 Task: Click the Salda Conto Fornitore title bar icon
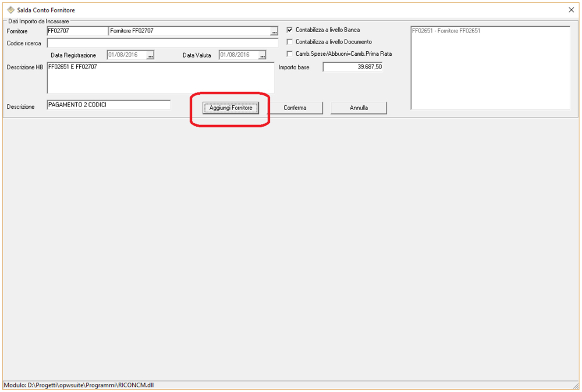click(10, 10)
